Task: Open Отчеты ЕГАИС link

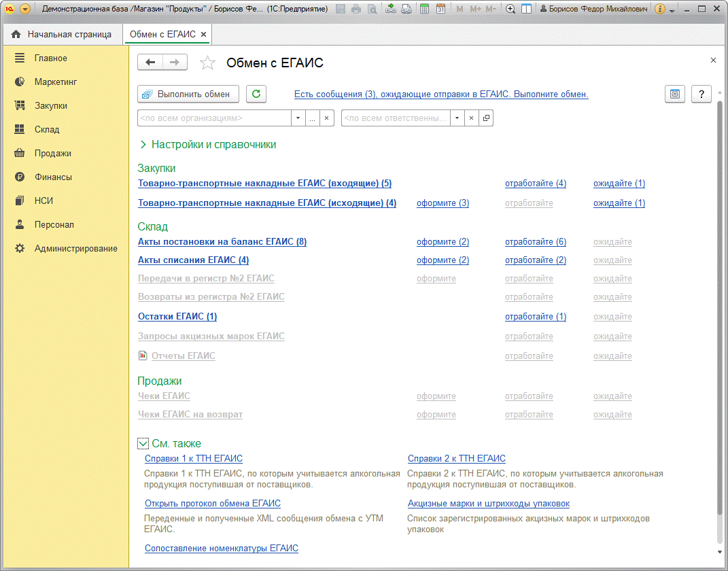Action: 183,356
